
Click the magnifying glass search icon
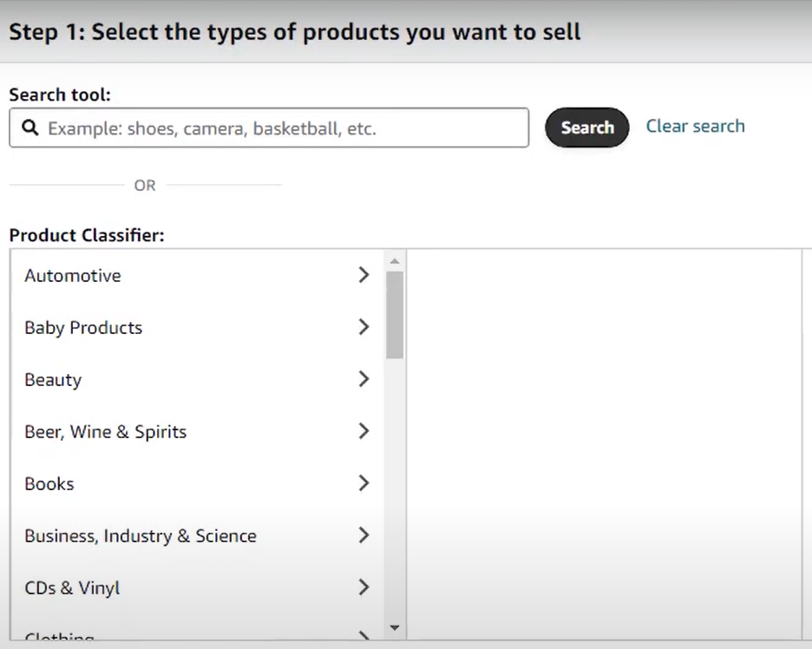point(30,128)
